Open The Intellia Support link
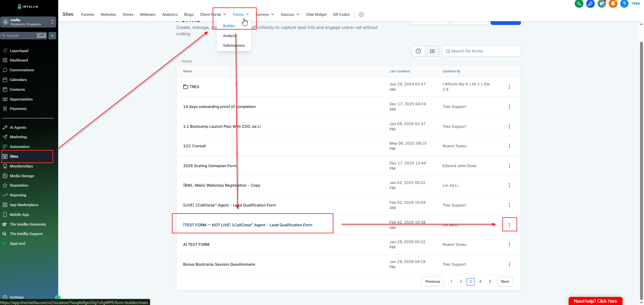 click(26, 234)
